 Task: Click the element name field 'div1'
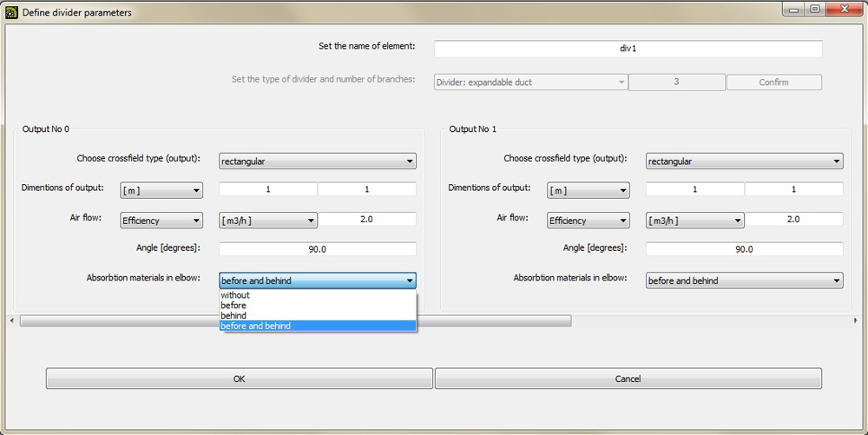point(628,49)
